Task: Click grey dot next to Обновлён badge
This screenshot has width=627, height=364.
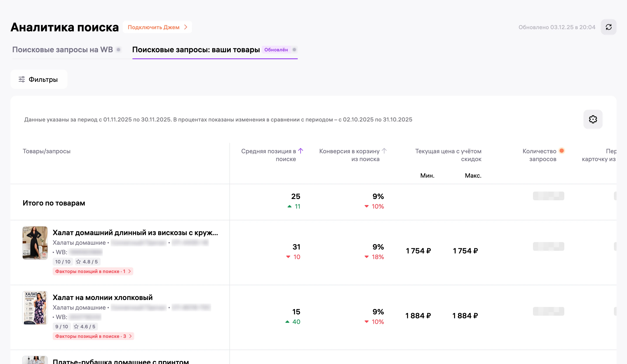Action: pyautogui.click(x=294, y=50)
